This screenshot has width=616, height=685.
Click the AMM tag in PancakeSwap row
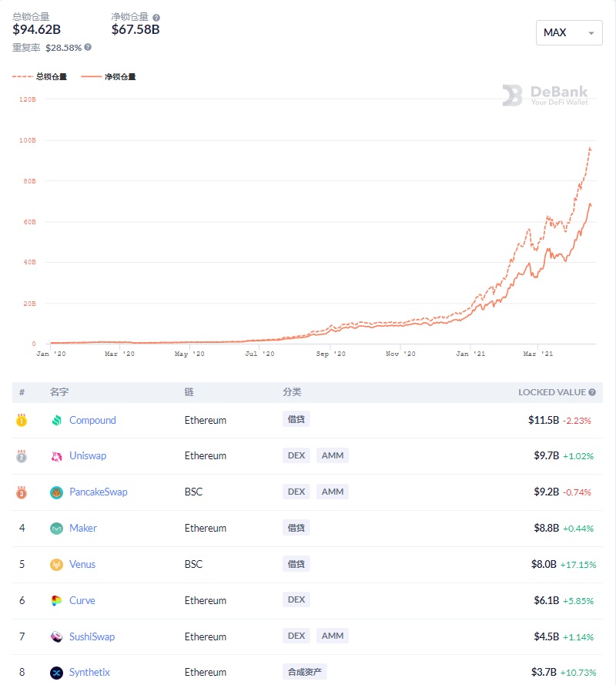(333, 492)
